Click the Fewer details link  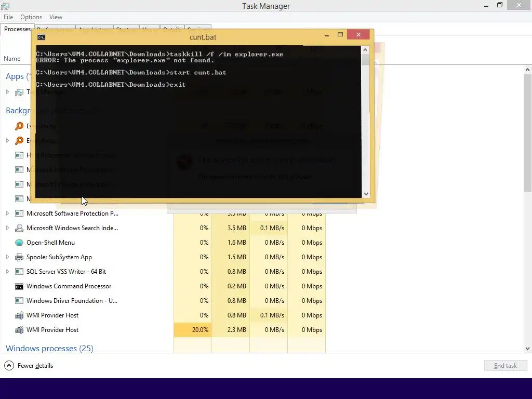[35, 366]
